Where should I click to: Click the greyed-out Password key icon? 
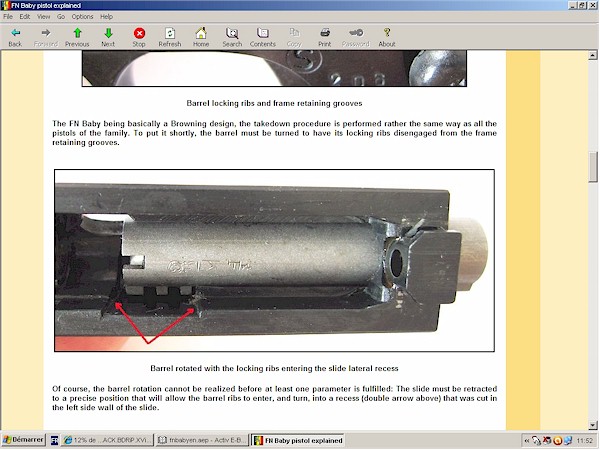tap(356, 37)
